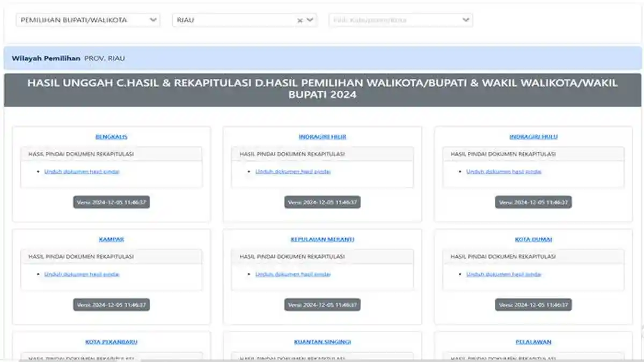This screenshot has width=644, height=362.
Task: Open the KOTA PEKANBARU link
Action: click(111, 342)
